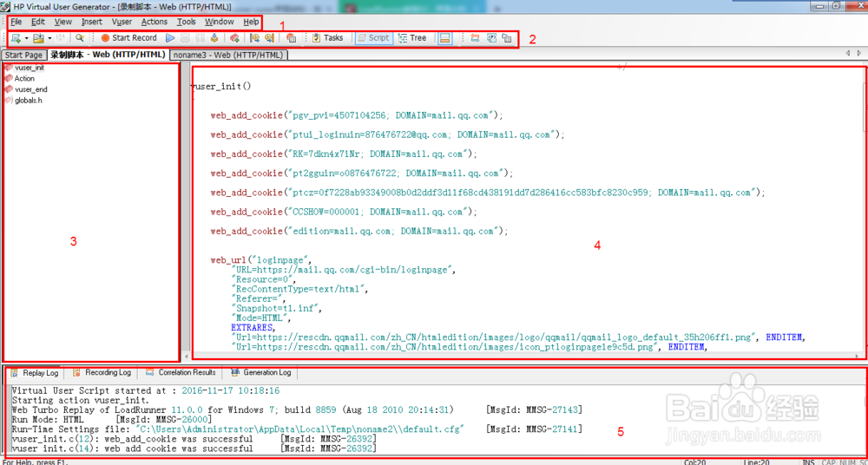Screen dimensions: 868x465
Task: Click the "Mode=HTML" code line
Action: click(260, 318)
